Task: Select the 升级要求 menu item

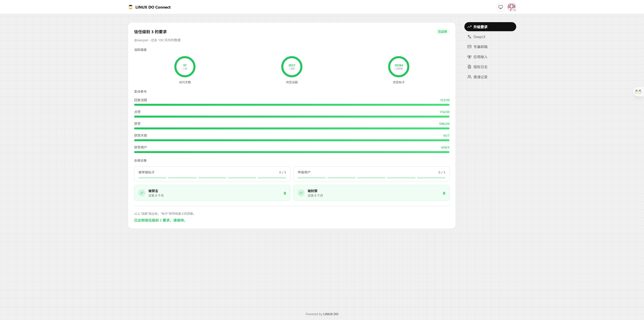Action: (x=490, y=27)
